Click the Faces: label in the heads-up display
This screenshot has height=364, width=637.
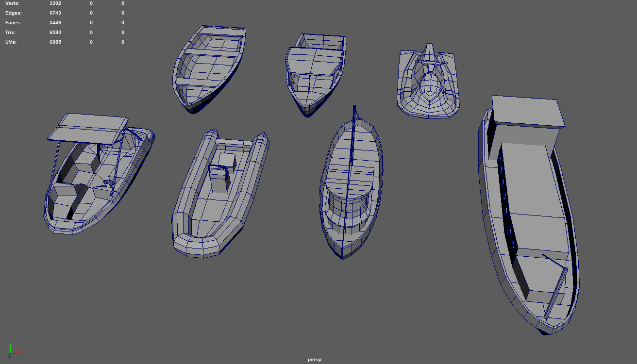pyautogui.click(x=14, y=23)
